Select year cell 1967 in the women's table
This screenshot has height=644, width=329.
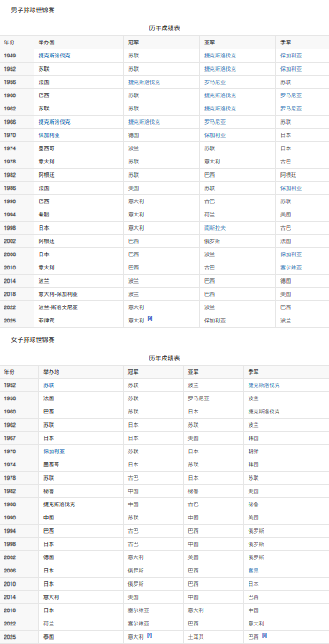click(11, 438)
